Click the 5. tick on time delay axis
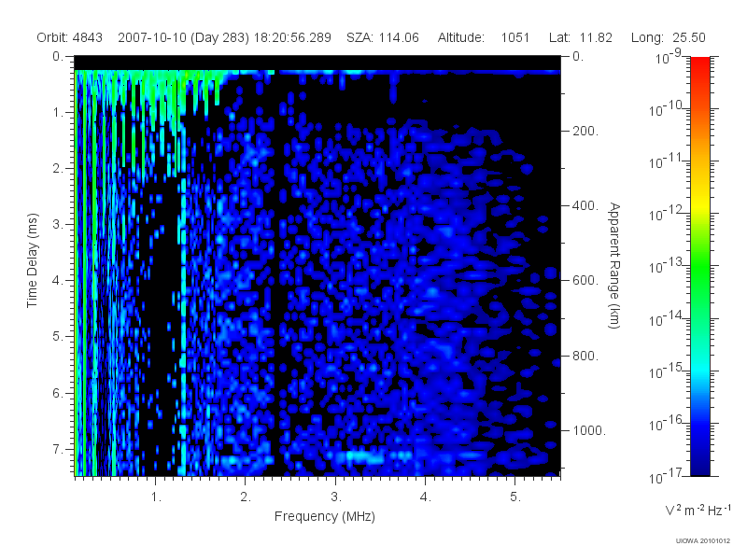Image resolution: width=747 pixels, height=560 pixels. (x=58, y=337)
